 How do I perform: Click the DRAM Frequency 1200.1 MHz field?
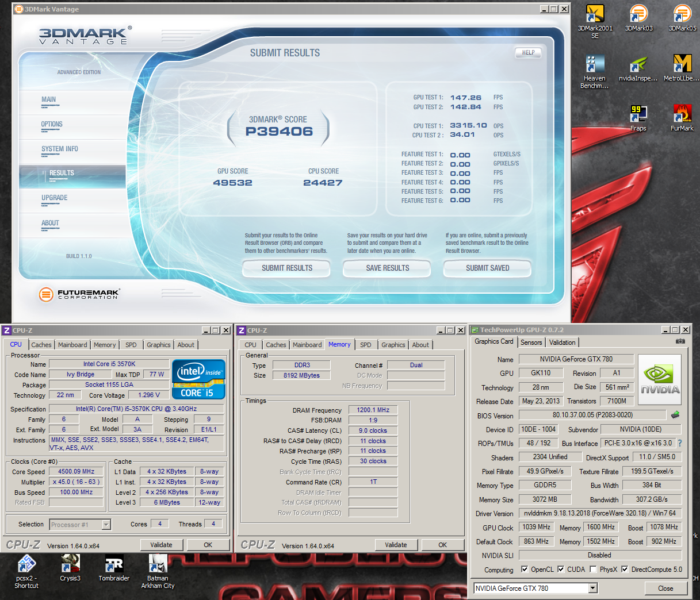(x=373, y=410)
